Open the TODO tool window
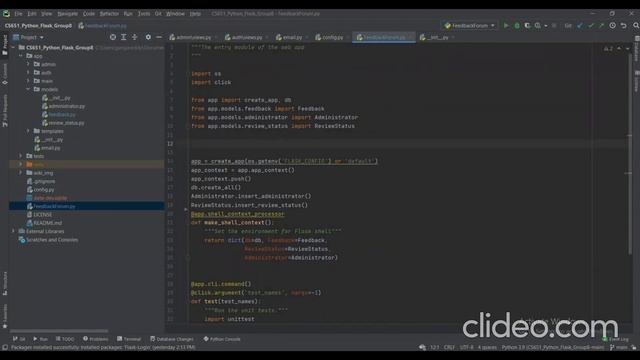The width and height of the screenshot is (640, 360). 65,339
